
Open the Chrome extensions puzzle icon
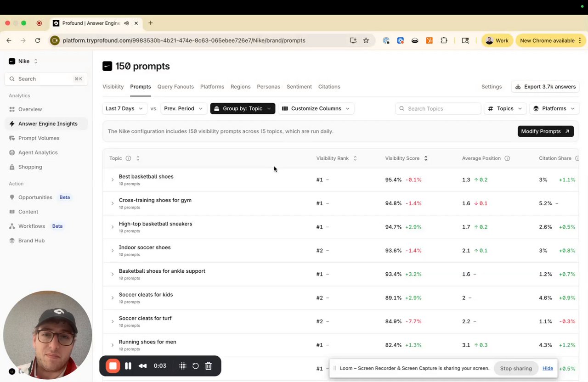(444, 40)
